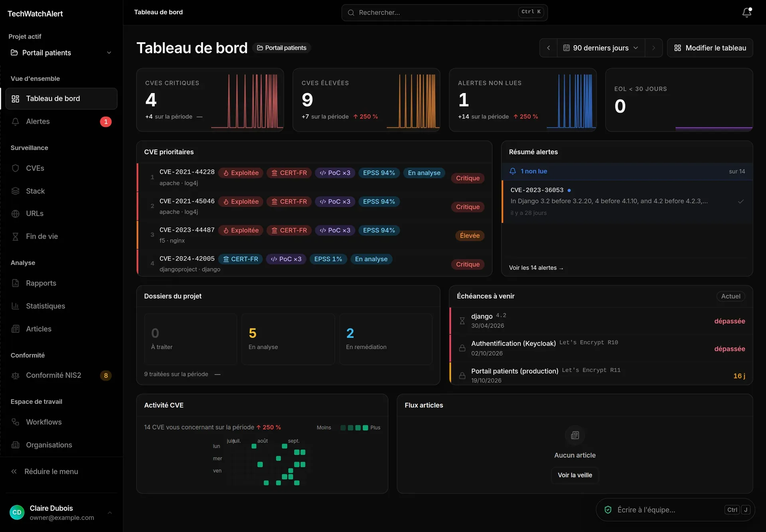The height and width of the screenshot is (532, 766).
Task: Click Modifier le tableau button
Action: coord(710,48)
